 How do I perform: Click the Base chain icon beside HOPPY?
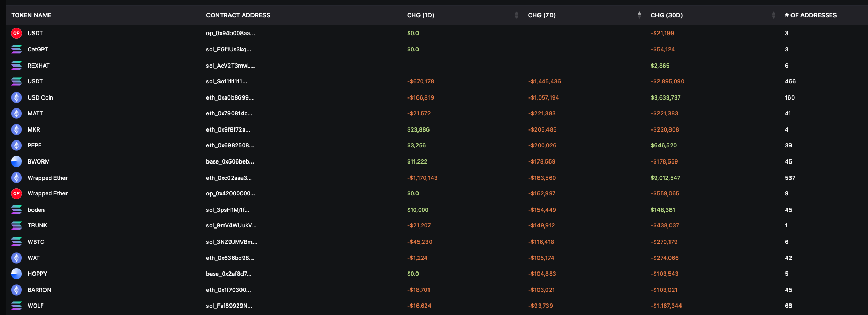click(x=17, y=274)
